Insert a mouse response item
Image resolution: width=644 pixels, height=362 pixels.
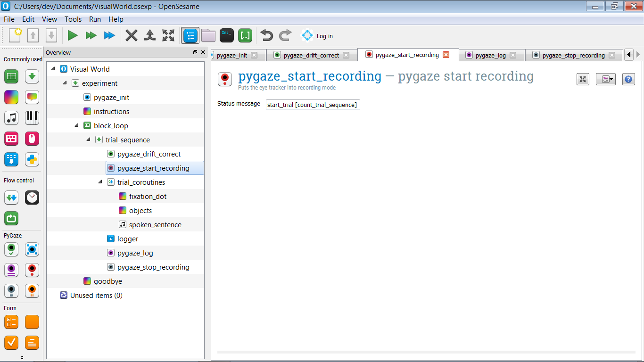31,139
